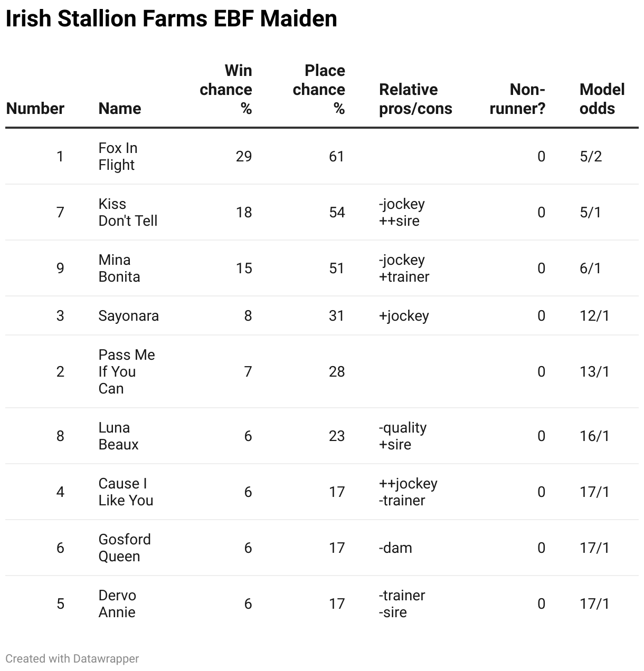Click the Gosford Queen name cell

pyautogui.click(x=125, y=548)
